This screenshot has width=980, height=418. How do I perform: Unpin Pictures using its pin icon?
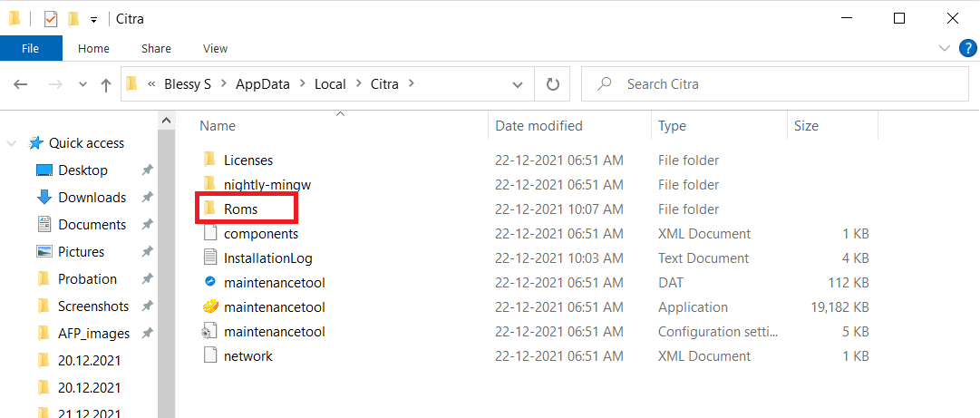pos(147,252)
